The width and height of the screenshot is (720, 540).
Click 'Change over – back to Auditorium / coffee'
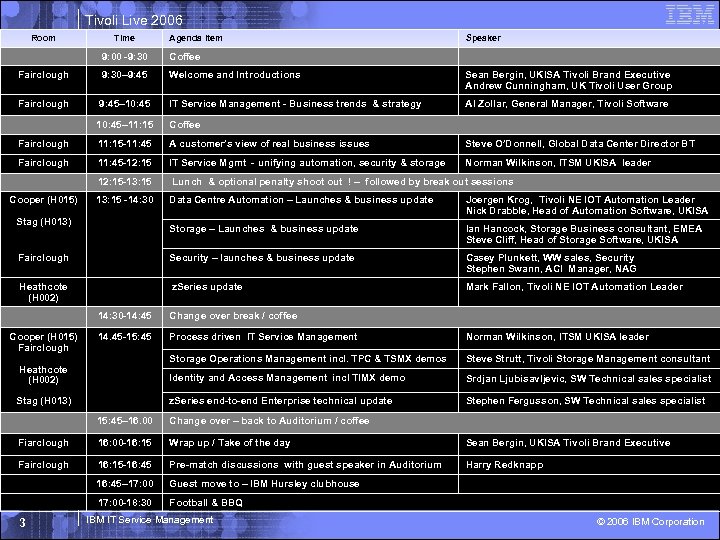[x=269, y=421]
